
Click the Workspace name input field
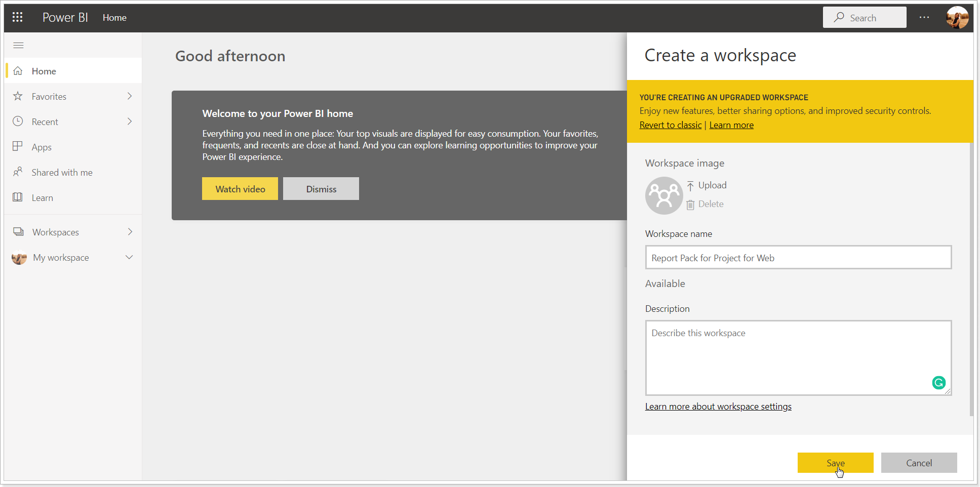point(799,257)
